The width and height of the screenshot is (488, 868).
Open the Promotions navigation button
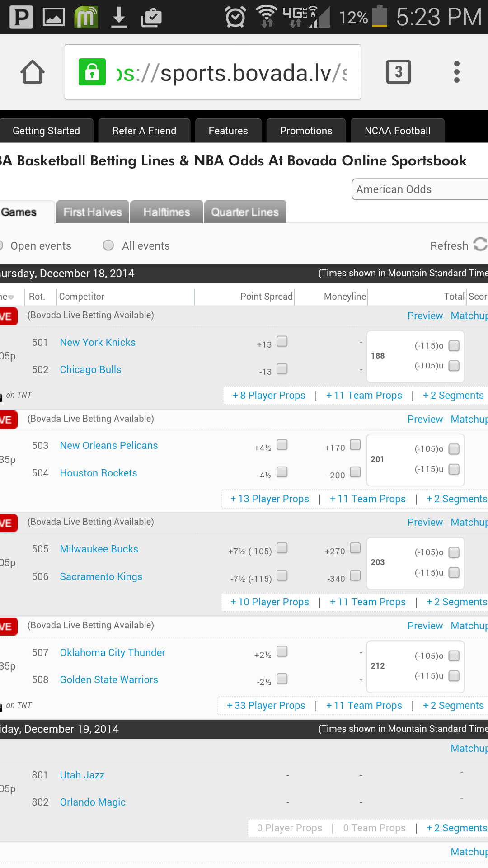coord(306,131)
